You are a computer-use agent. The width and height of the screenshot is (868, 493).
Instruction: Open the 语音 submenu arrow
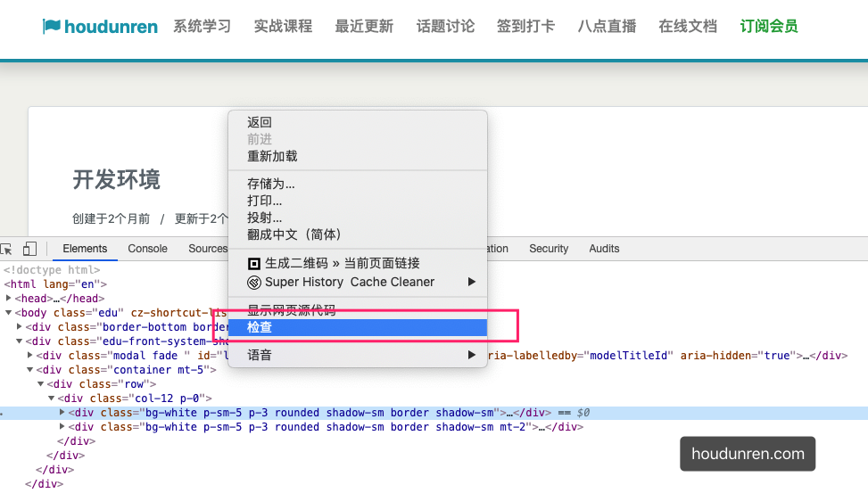(472, 355)
